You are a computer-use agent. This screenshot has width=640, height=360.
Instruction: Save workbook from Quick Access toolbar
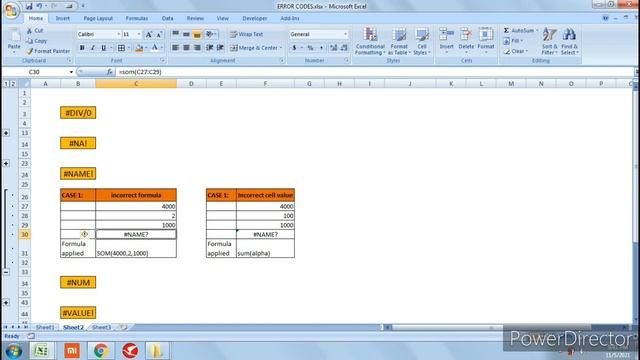(29, 6)
